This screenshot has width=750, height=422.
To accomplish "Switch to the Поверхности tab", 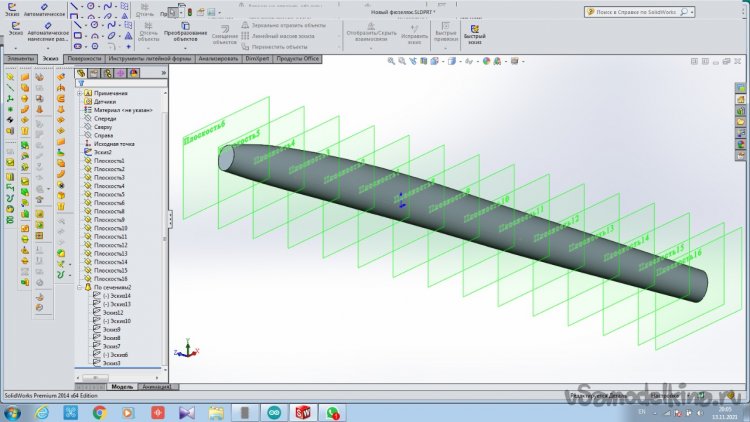I will [x=83, y=59].
